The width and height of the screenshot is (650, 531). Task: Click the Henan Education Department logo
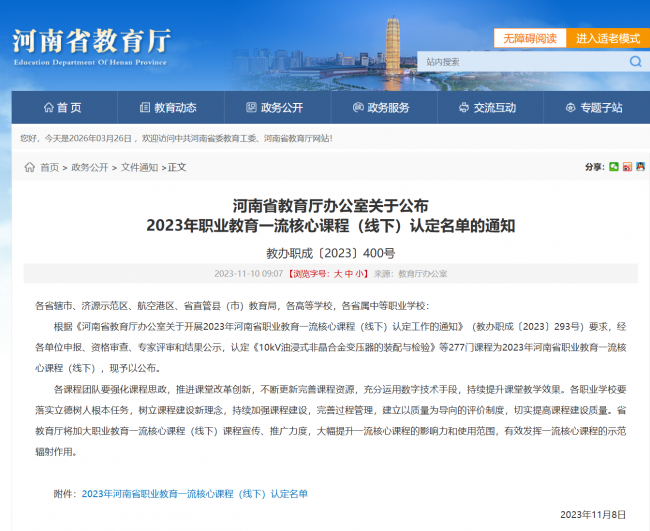tap(92, 45)
